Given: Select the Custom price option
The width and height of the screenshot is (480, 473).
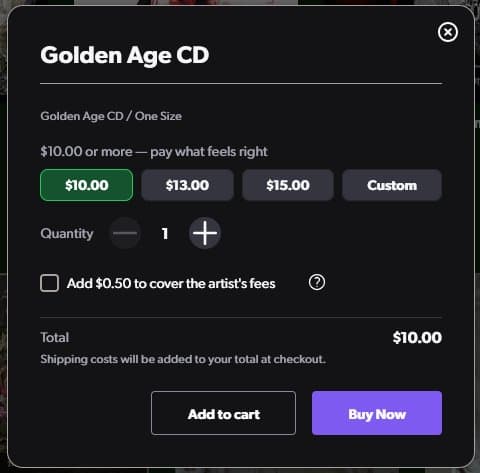Looking at the screenshot, I should click(392, 185).
